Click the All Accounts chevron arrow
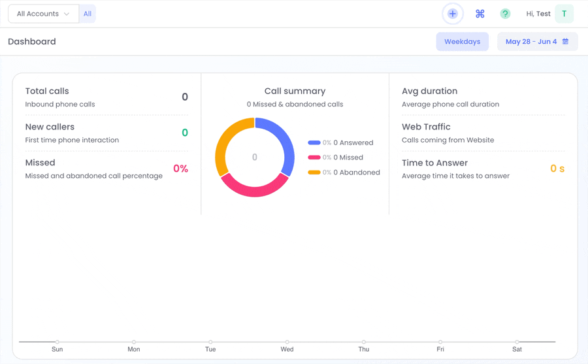The width and height of the screenshot is (588, 364). coord(67,14)
